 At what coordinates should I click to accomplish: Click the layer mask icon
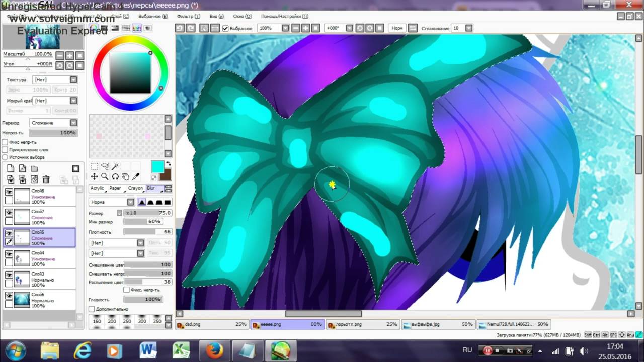[75, 169]
